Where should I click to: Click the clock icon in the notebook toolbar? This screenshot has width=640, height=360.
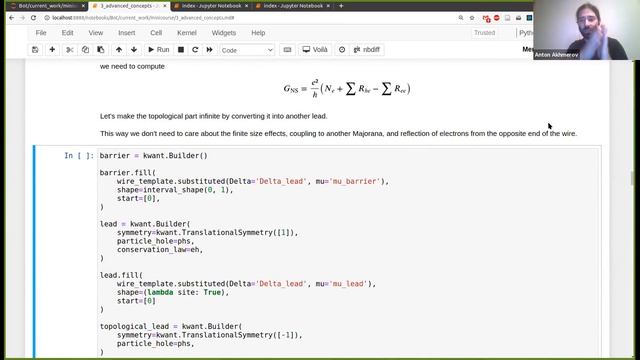[x=342, y=50]
